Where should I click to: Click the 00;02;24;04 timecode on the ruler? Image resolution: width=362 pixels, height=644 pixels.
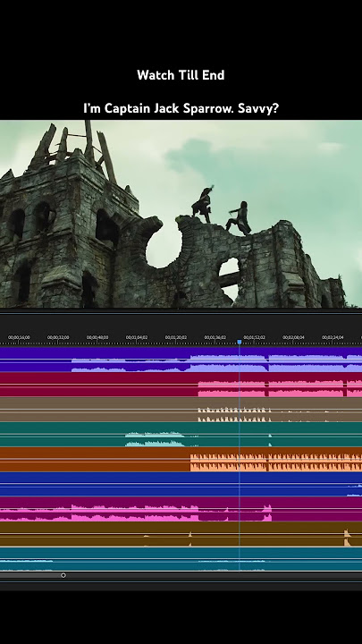click(x=333, y=337)
